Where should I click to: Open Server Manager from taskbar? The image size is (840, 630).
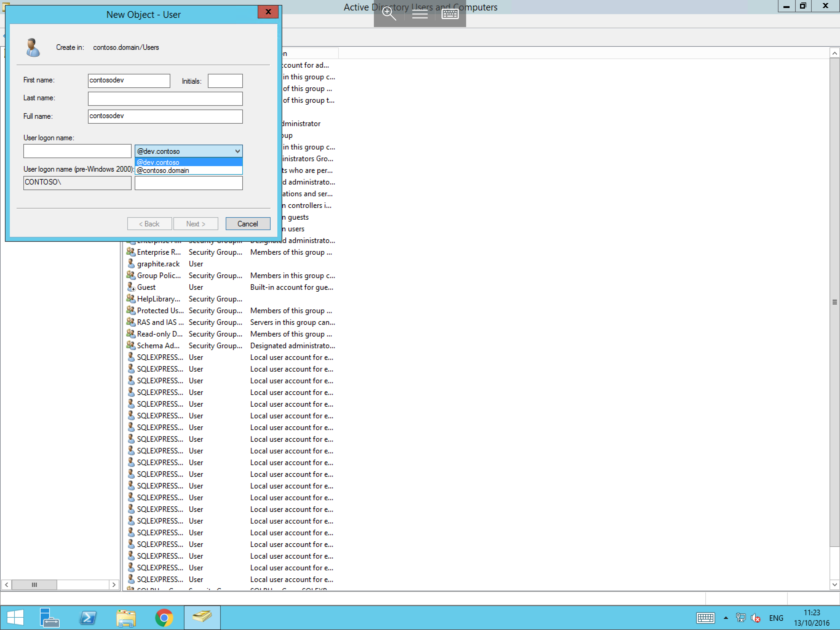[x=50, y=617]
